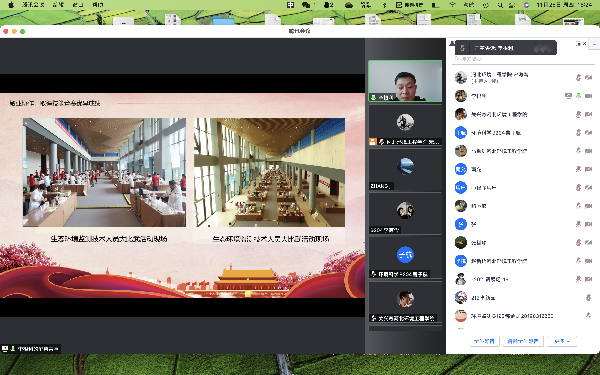Click screen-sharing icon next to second participant
This screenshot has height=375, width=600.
[x=568, y=96]
